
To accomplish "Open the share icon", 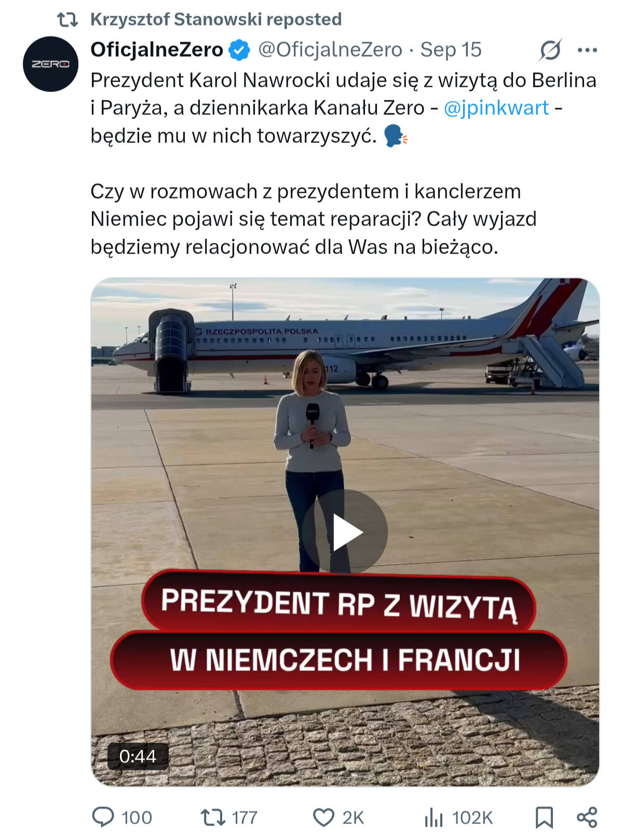I will pos(587,817).
